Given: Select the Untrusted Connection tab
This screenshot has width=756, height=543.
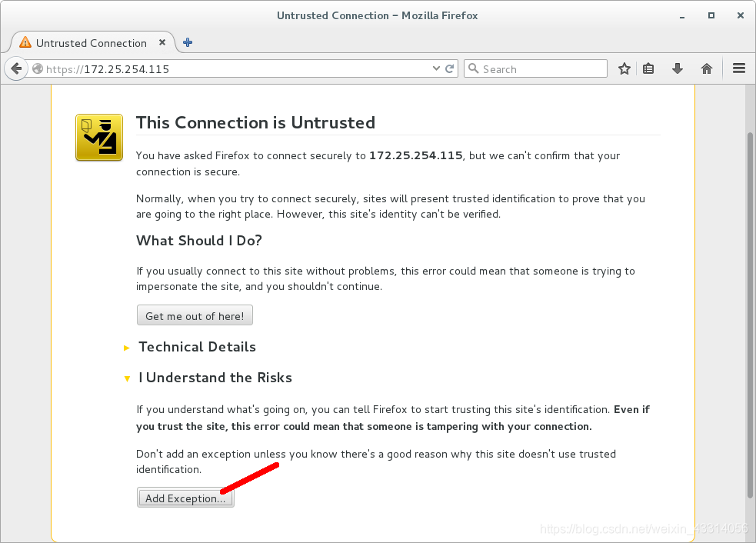Looking at the screenshot, I should [x=92, y=42].
